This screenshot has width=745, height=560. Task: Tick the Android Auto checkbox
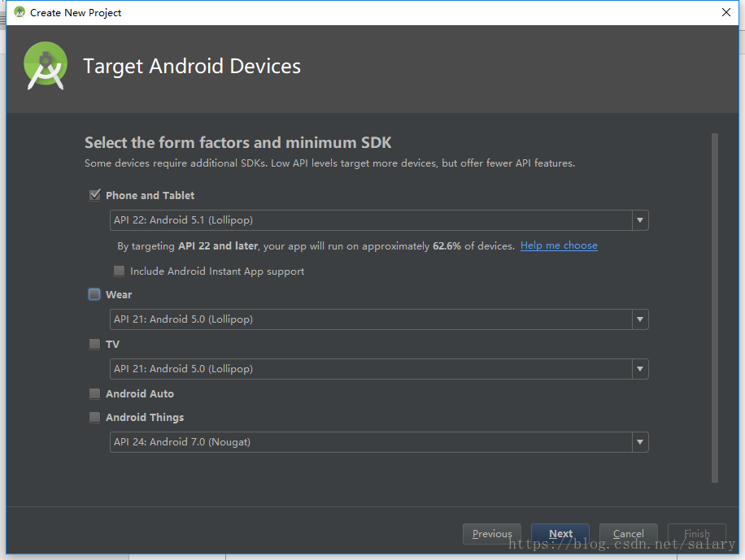94,393
